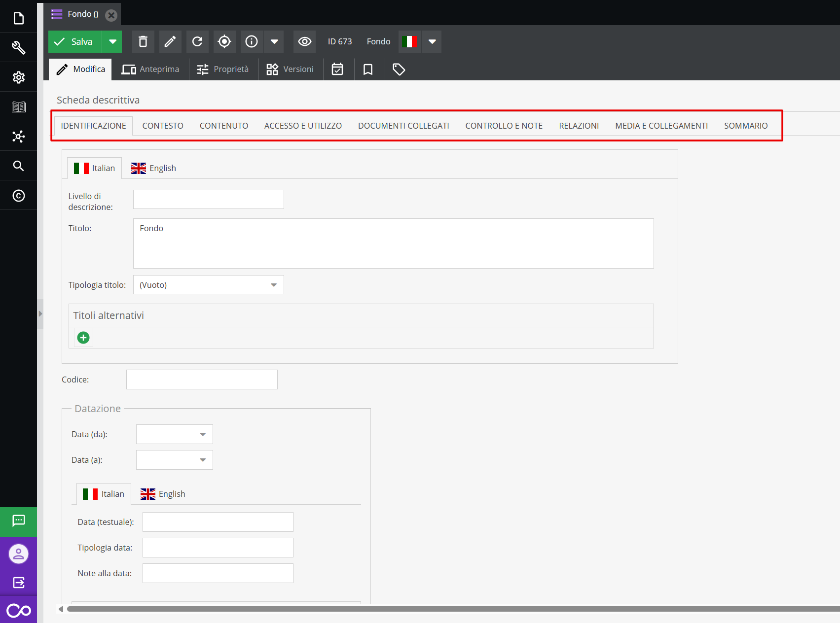Image resolution: width=840 pixels, height=623 pixels.
Task: Switch Datazione language to English tab
Action: pyautogui.click(x=163, y=494)
